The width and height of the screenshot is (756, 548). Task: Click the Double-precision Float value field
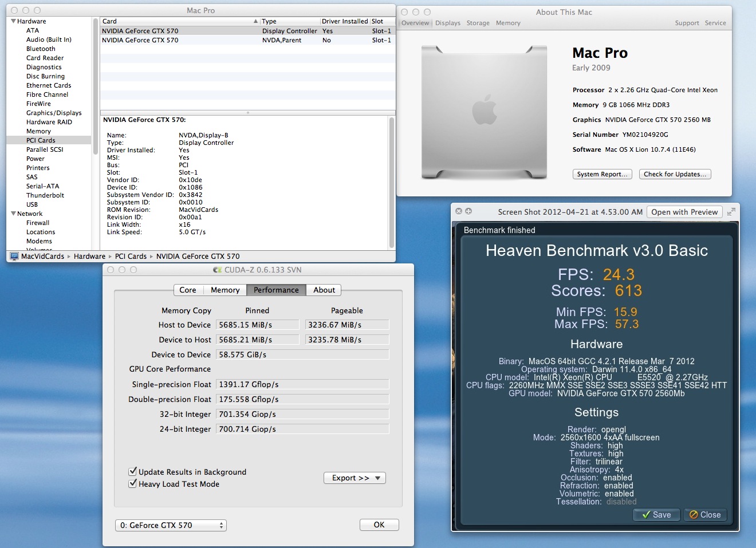click(x=302, y=399)
